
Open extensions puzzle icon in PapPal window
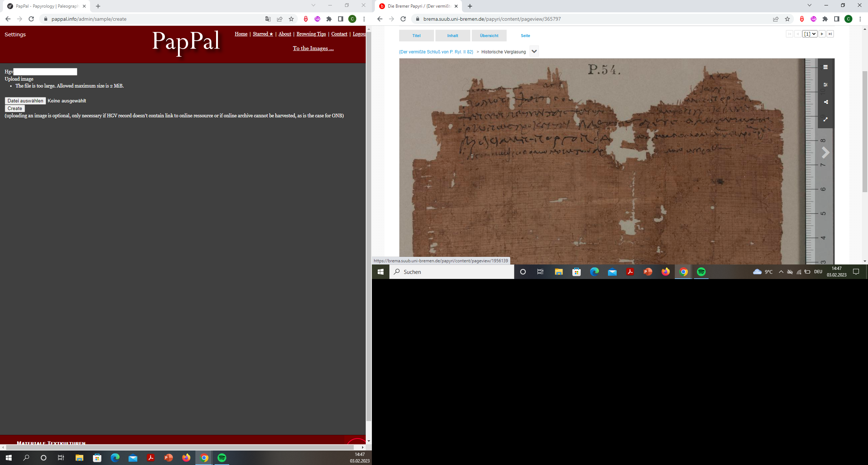click(329, 19)
